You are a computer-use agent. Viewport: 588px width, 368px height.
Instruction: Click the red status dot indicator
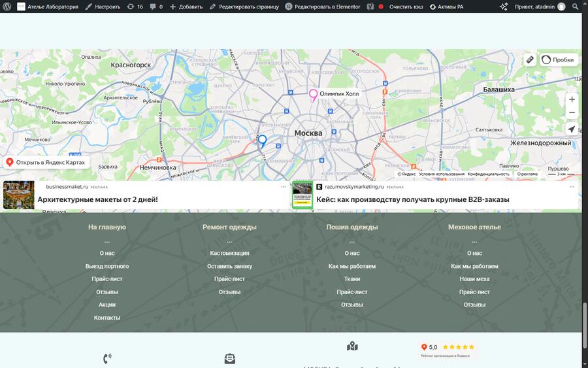click(x=381, y=7)
